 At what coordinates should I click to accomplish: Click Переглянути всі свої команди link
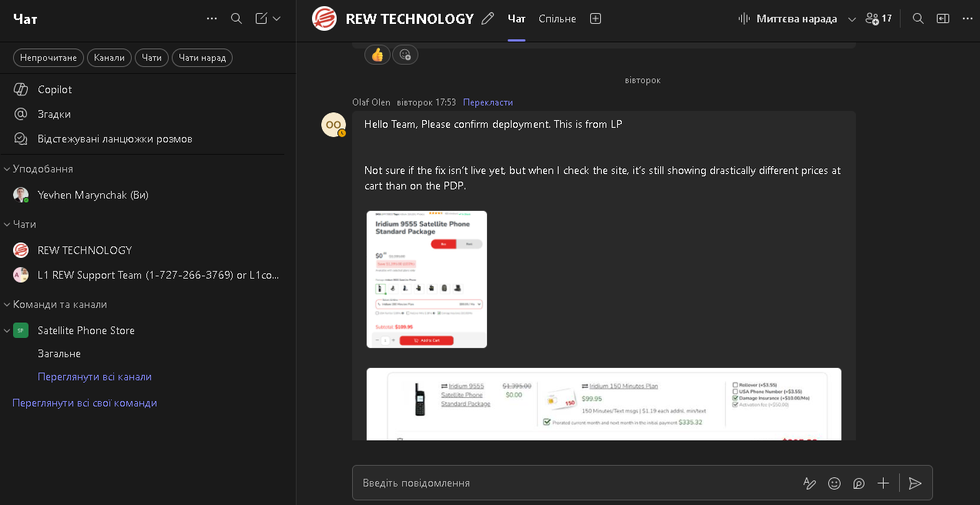85,403
